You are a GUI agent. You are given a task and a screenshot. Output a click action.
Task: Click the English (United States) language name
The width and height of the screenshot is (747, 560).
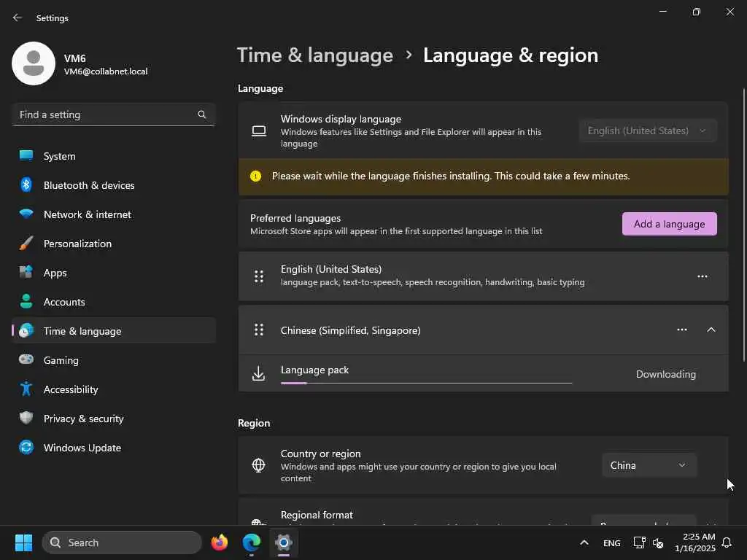click(331, 269)
